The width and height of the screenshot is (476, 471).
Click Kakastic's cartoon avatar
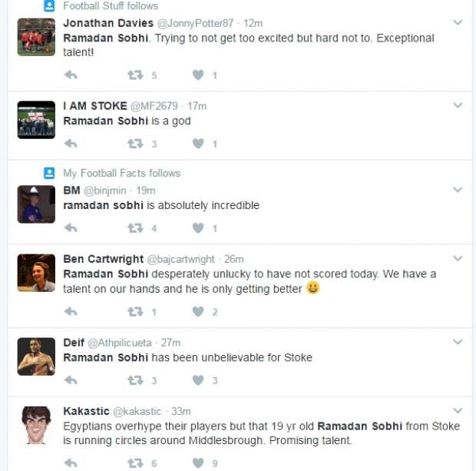coord(36,425)
